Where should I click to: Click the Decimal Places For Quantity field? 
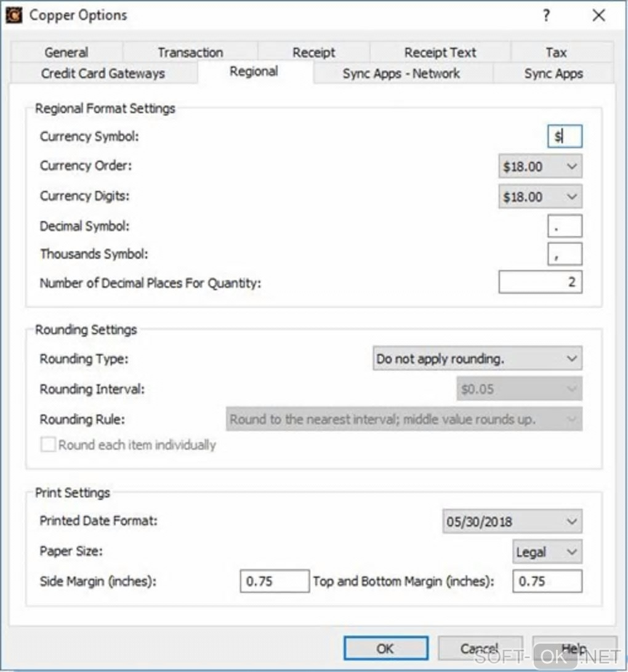click(x=540, y=282)
